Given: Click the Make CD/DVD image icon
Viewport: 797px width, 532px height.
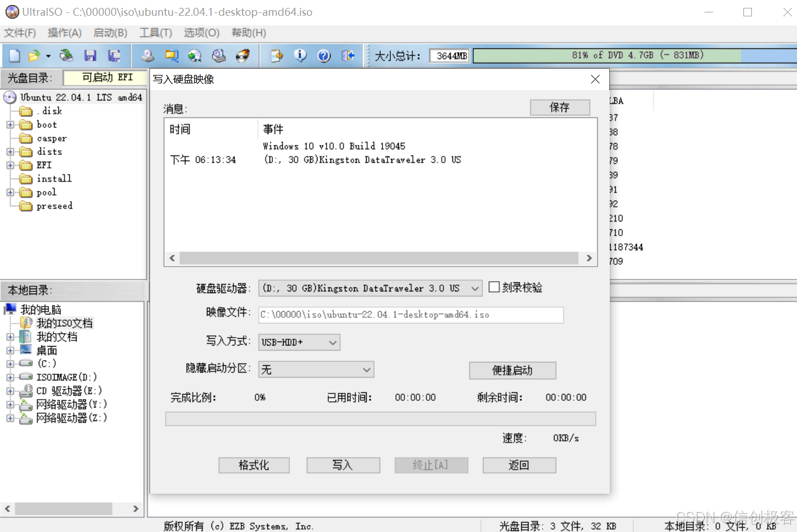Looking at the screenshot, I should pyautogui.click(x=148, y=55).
